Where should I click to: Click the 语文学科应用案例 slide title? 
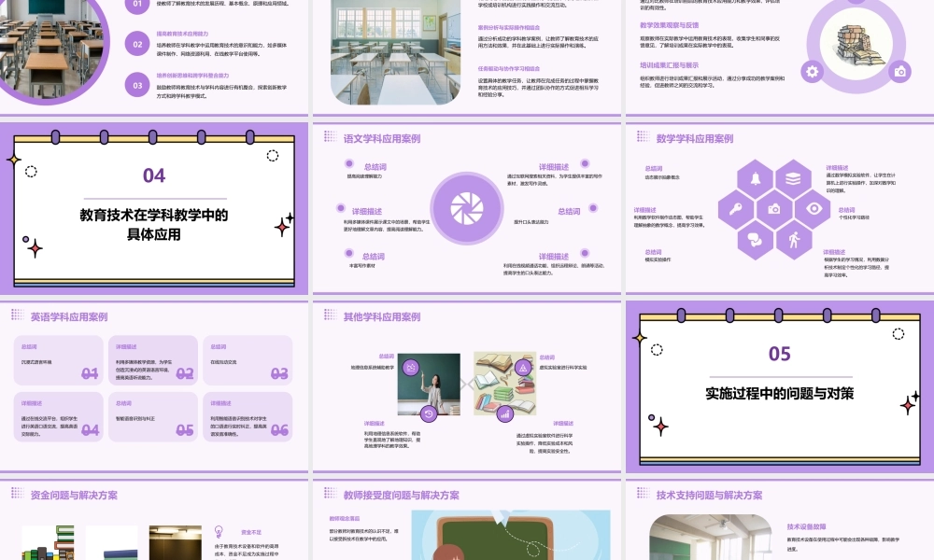click(x=382, y=139)
